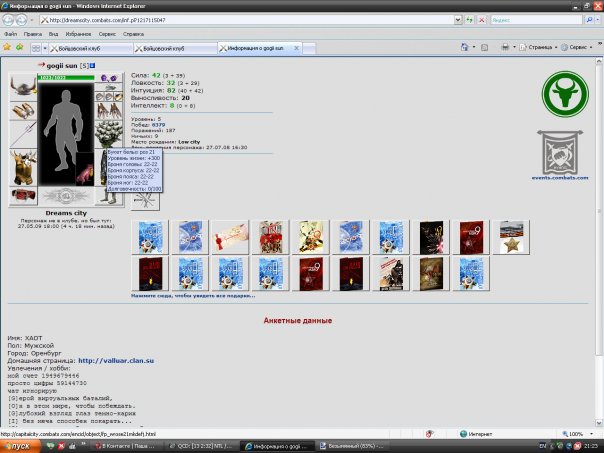Open the Сервис menu in menu bar

(x=107, y=34)
